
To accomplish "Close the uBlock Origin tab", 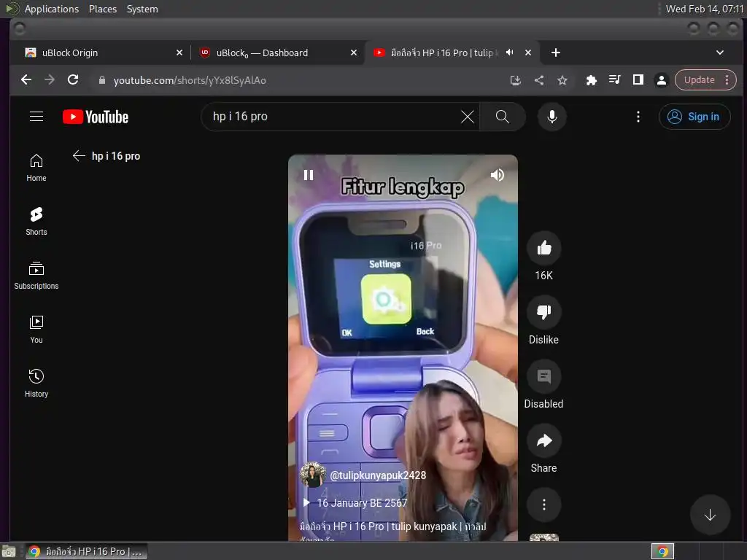I will pos(179,52).
